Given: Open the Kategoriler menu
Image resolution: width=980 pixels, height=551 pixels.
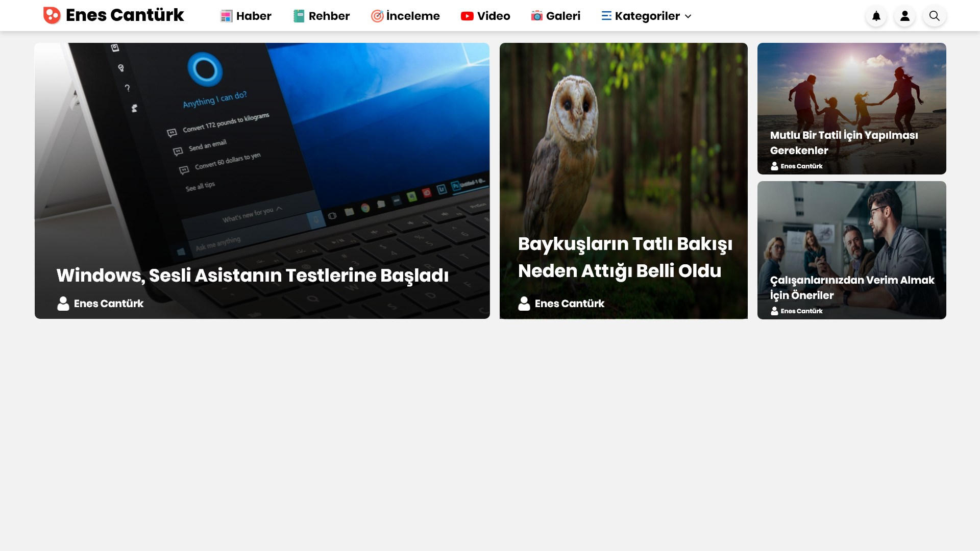Looking at the screenshot, I should (x=647, y=16).
